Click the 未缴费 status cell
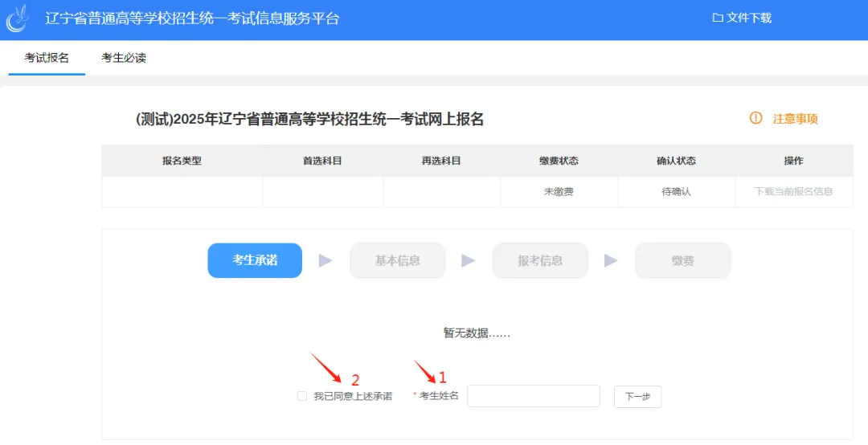 click(x=559, y=191)
